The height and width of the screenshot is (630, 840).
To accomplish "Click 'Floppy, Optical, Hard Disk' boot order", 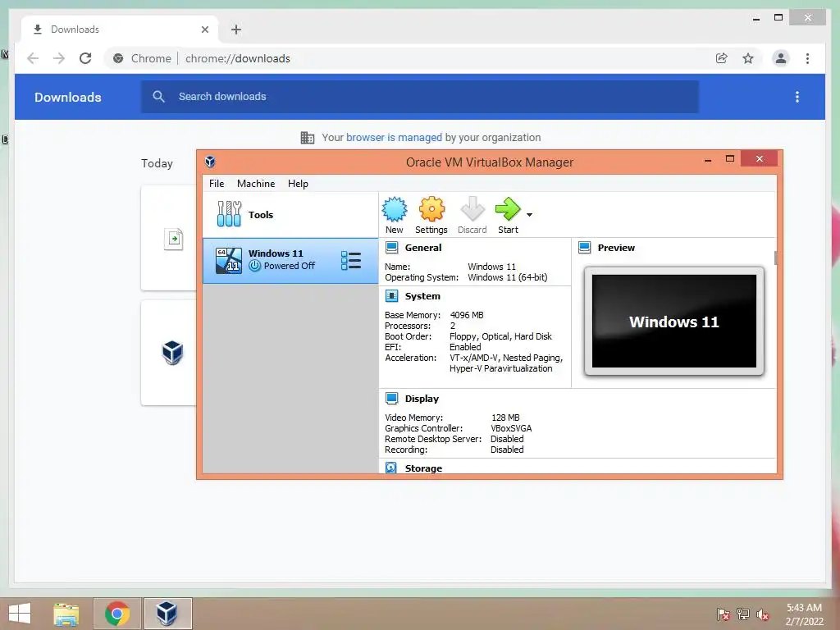I will (x=500, y=336).
